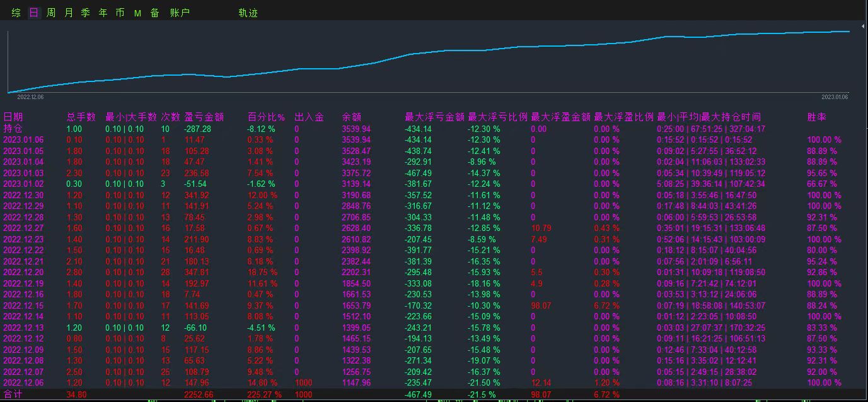Open the 币 currency tab
Viewport: 868px width, 402px height.
tap(120, 13)
